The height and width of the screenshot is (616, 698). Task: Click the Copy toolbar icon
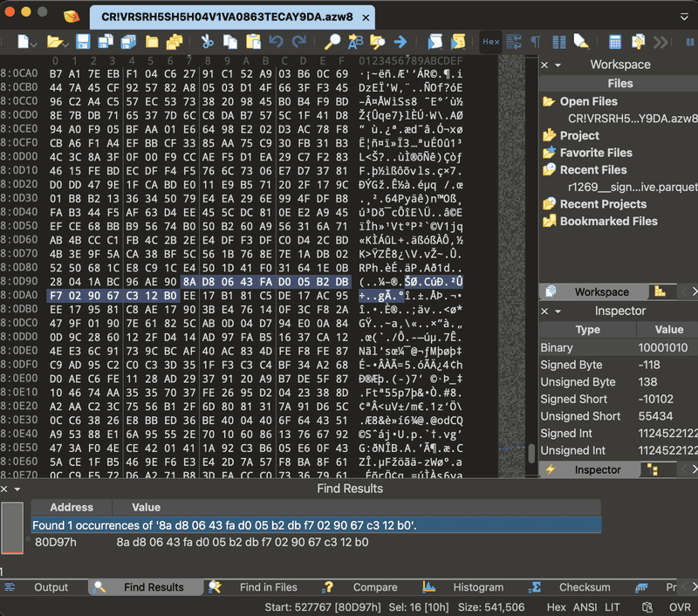click(x=230, y=42)
